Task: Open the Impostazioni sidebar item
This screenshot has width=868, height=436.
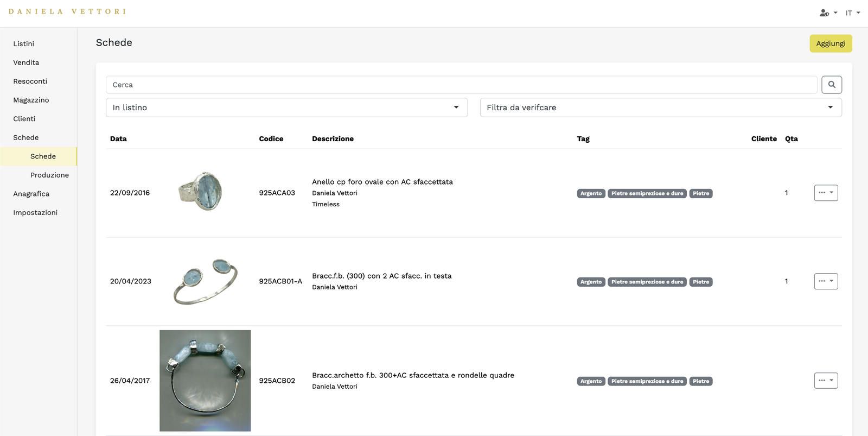Action: pos(35,212)
